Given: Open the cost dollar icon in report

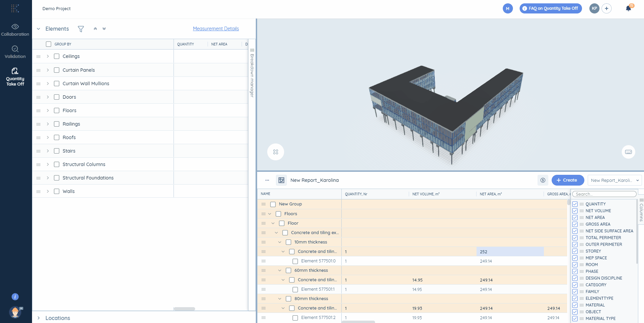Looking at the screenshot, I should click(543, 180).
